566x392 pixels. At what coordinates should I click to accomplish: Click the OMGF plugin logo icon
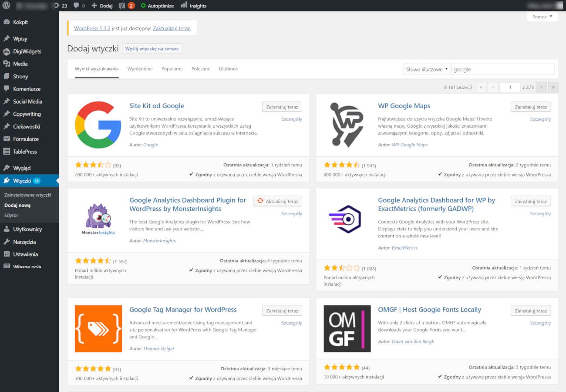(x=347, y=328)
